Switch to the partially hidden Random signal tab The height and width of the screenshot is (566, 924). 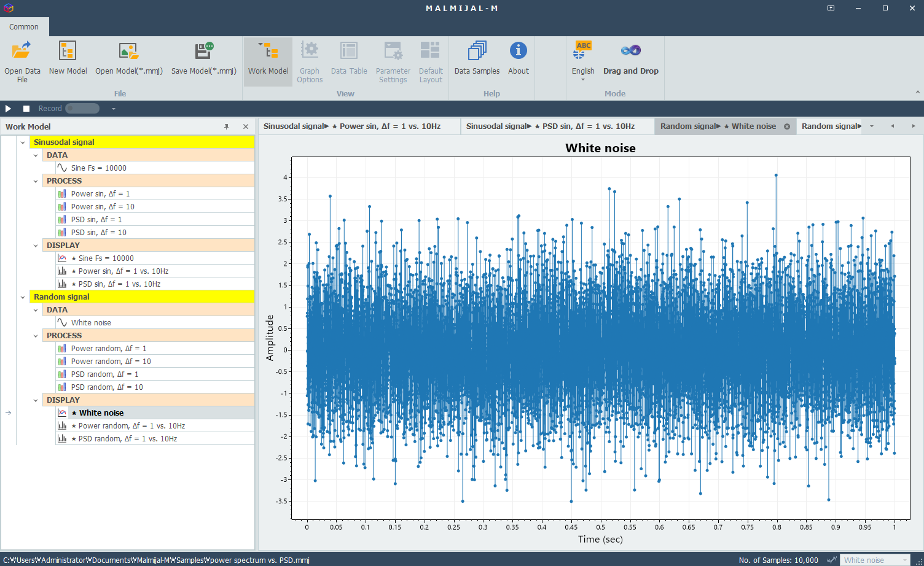[830, 126]
